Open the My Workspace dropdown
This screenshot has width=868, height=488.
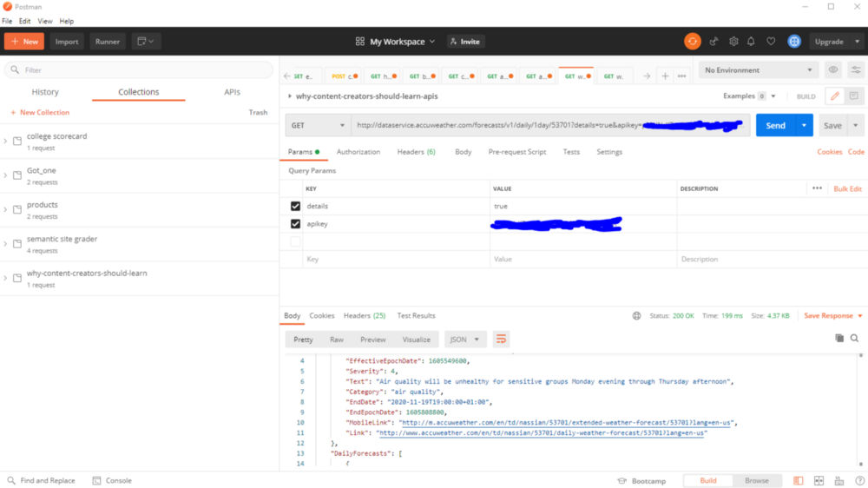[395, 42]
